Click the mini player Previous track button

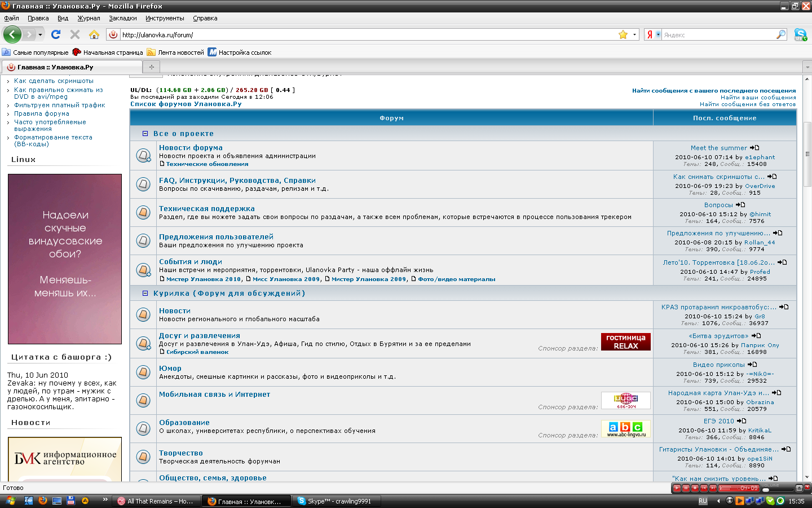704,488
